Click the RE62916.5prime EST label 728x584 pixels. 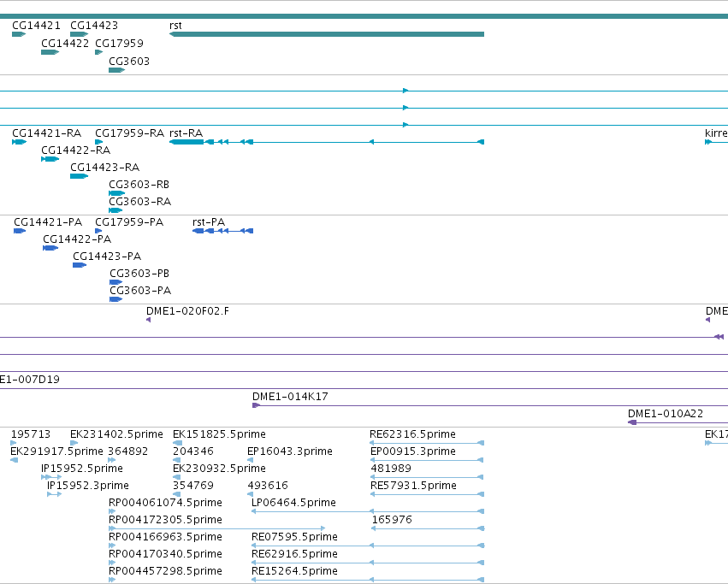tap(294, 555)
